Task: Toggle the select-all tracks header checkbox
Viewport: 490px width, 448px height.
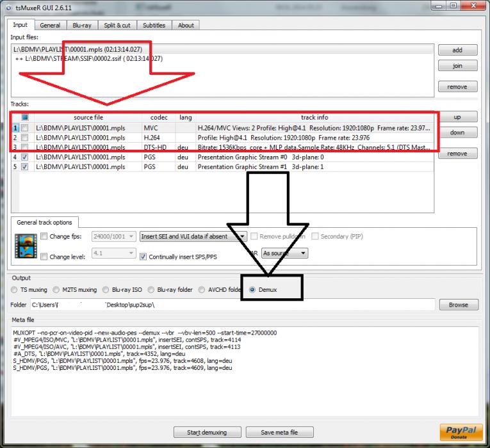Action: pyautogui.click(x=25, y=117)
